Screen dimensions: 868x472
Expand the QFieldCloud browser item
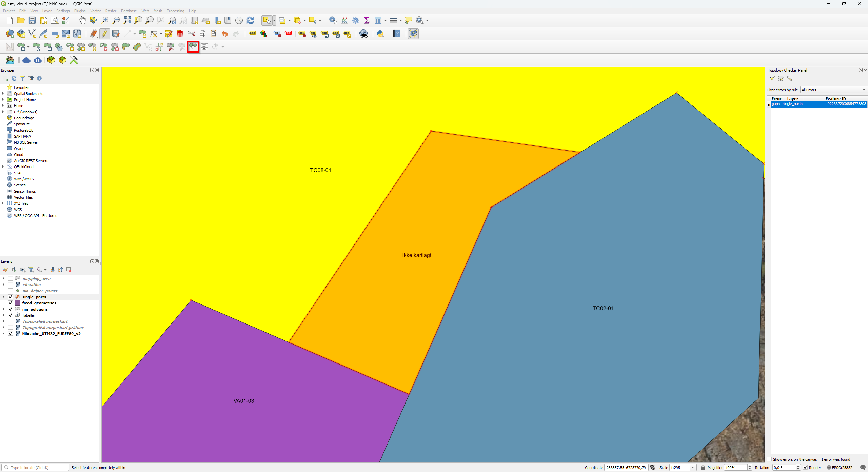tap(3, 167)
